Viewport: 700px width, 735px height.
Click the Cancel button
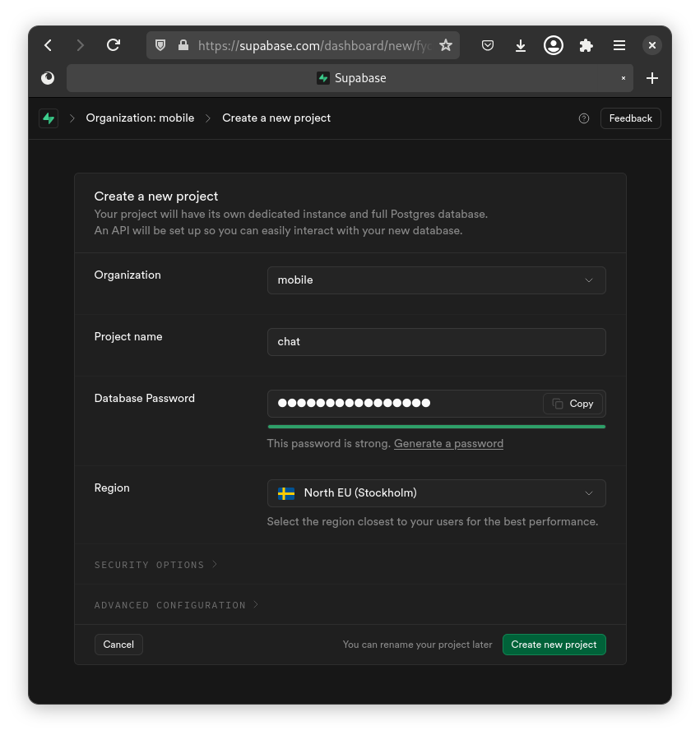(118, 645)
